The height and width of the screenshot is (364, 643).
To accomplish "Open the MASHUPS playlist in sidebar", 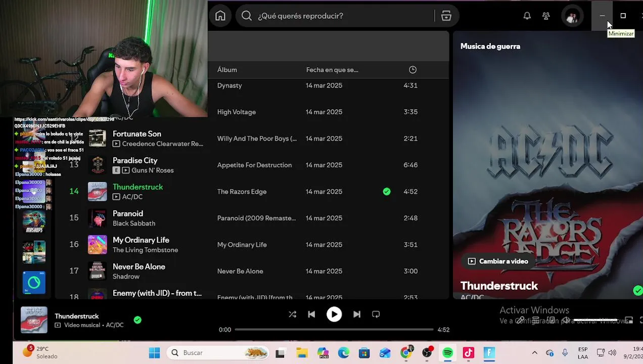I will [34, 223].
